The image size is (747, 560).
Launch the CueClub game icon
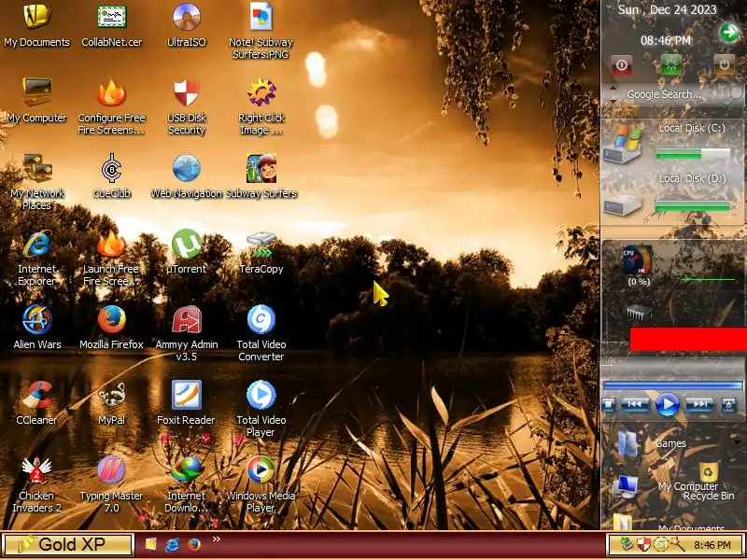tap(111, 176)
